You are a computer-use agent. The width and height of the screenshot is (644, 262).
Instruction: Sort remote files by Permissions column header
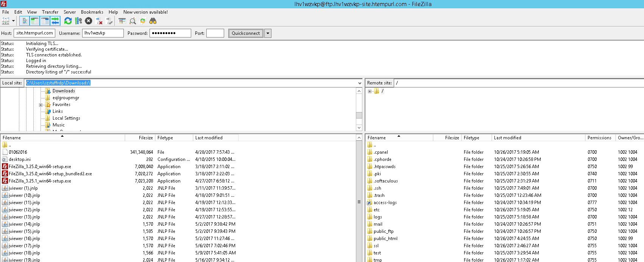click(x=600, y=138)
